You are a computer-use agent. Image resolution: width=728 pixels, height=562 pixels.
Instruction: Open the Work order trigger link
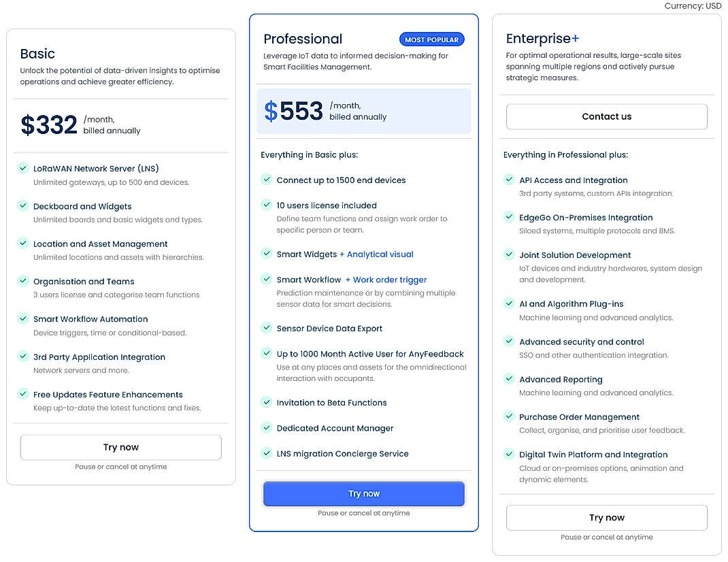tap(386, 280)
